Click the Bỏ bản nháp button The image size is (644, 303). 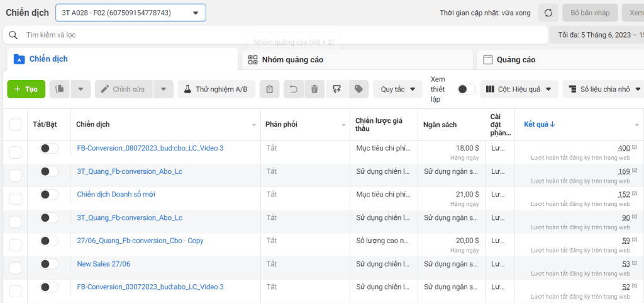(589, 13)
